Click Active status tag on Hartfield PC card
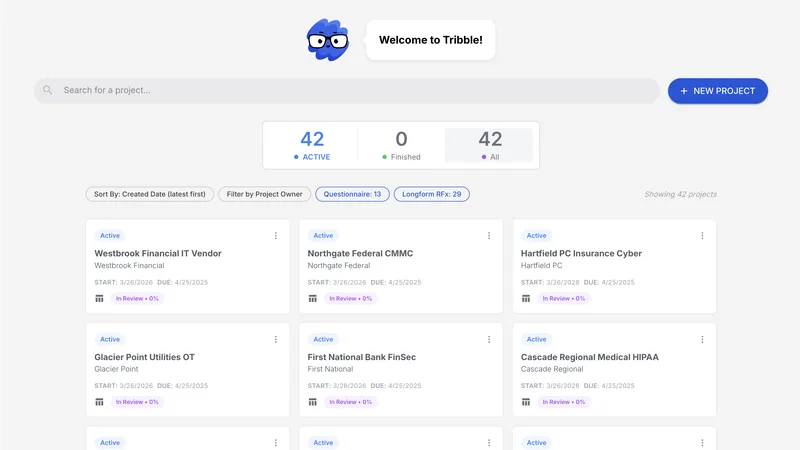This screenshot has height=450, width=800. click(x=536, y=236)
